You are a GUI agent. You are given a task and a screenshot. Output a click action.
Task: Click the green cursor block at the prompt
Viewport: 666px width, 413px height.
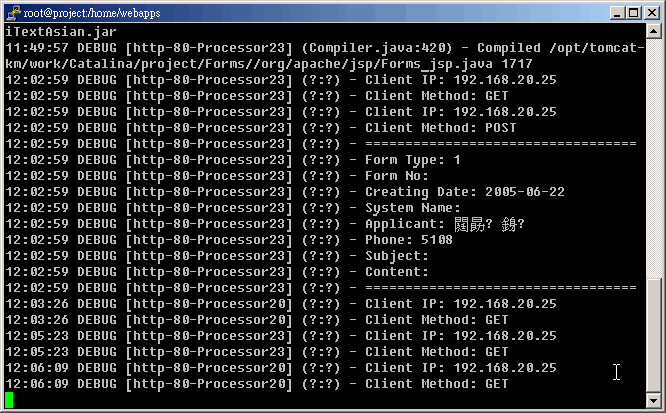(x=9, y=400)
